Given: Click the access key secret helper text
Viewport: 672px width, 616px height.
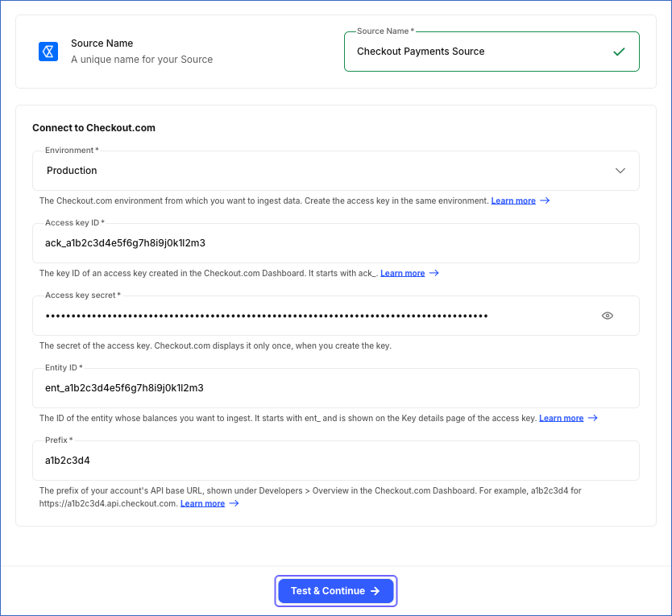Looking at the screenshot, I should point(215,345).
